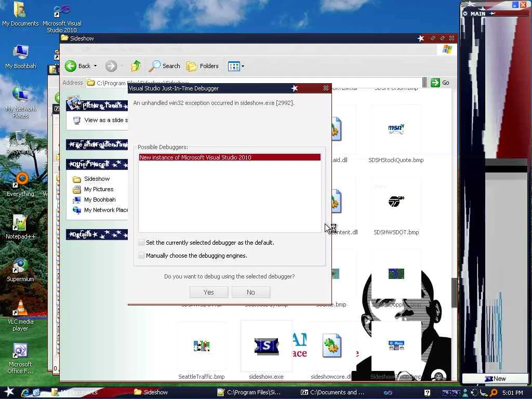Launch Notepad++ from the desktop
This screenshot has height=399, width=532.
click(x=20, y=227)
